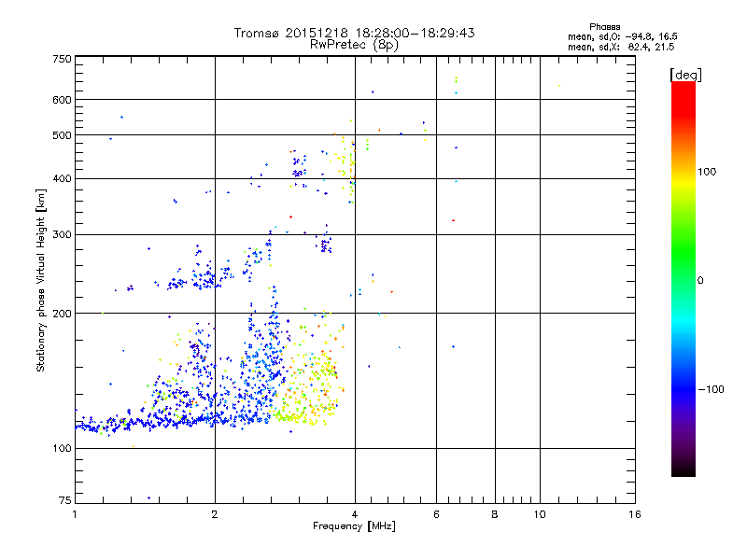
Task: Click the y-axis '75' tick label
Action: click(x=65, y=500)
